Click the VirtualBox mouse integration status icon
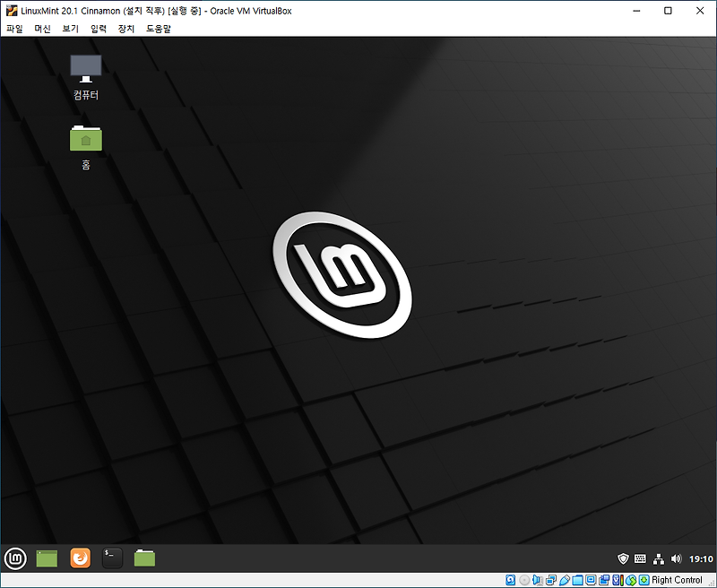 click(x=631, y=580)
